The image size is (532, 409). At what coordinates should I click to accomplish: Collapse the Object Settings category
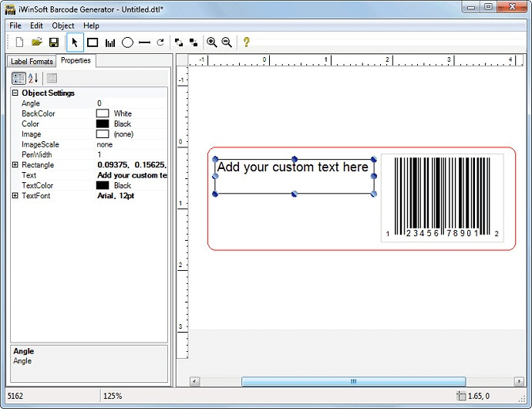15,93
